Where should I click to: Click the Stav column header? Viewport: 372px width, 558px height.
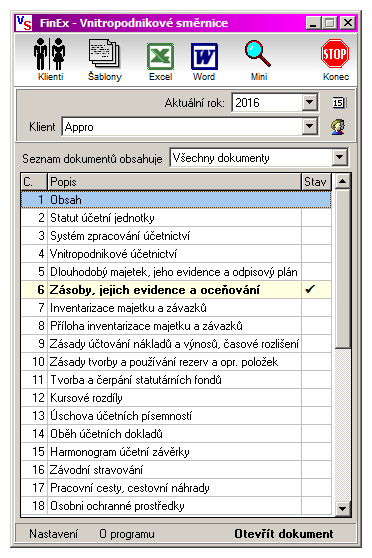click(x=316, y=182)
